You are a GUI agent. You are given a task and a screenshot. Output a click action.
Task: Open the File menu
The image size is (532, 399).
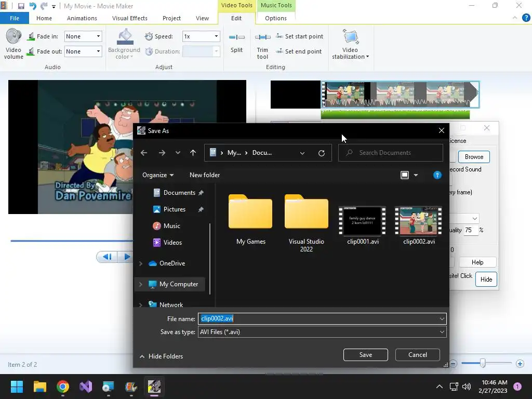coord(15,18)
